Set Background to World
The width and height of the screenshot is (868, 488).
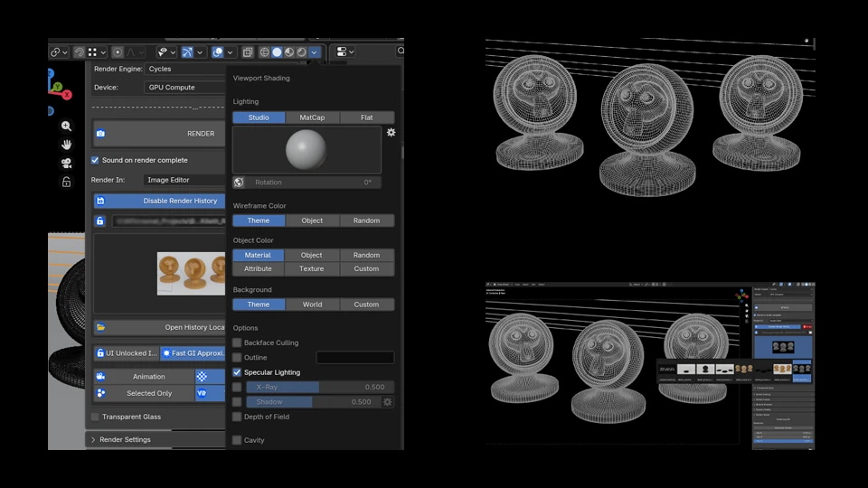(x=312, y=305)
